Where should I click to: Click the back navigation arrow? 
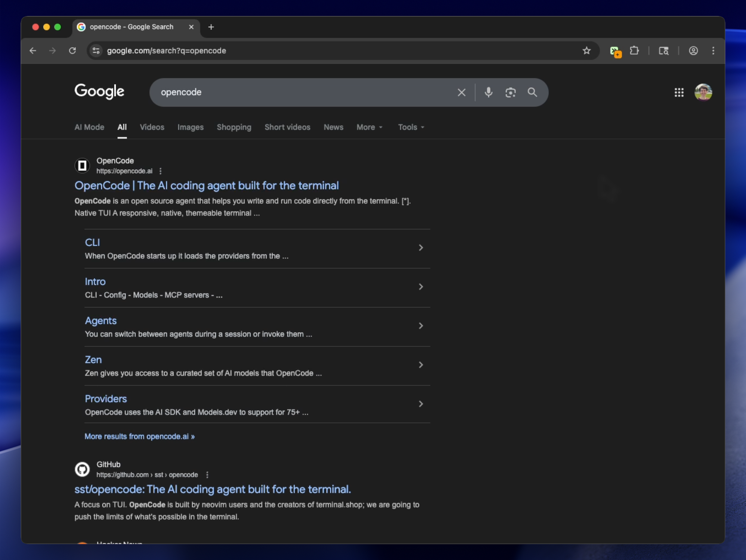pyautogui.click(x=33, y=51)
